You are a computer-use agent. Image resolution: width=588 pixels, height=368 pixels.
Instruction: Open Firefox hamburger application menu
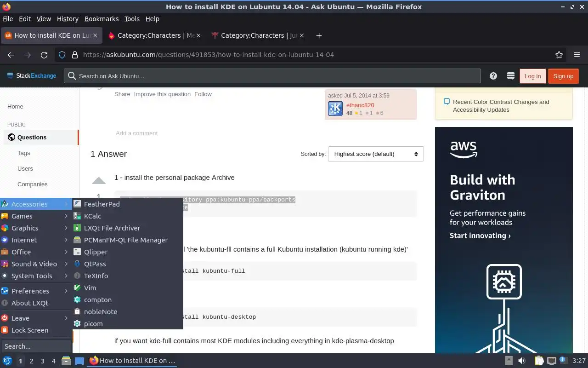577,55
